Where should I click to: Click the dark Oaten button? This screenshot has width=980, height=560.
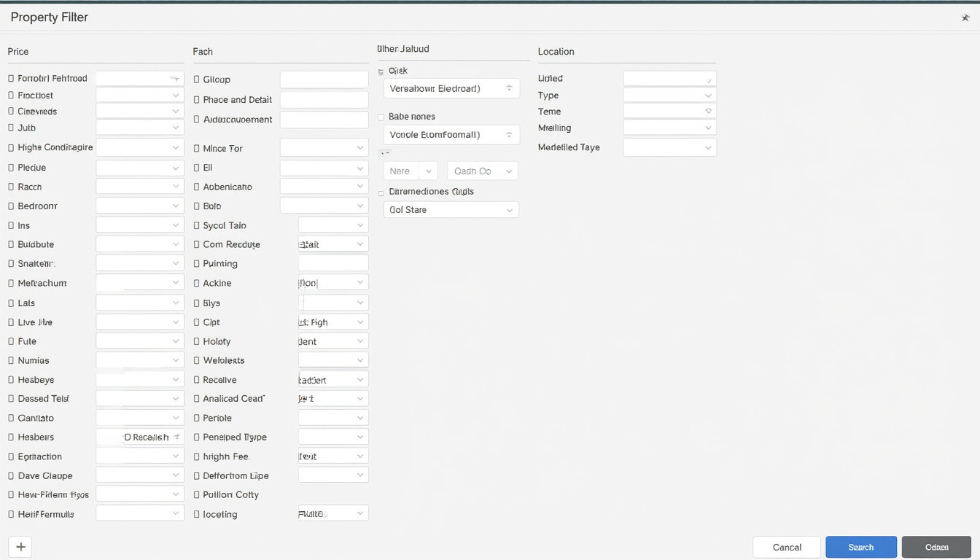pyautogui.click(x=937, y=547)
